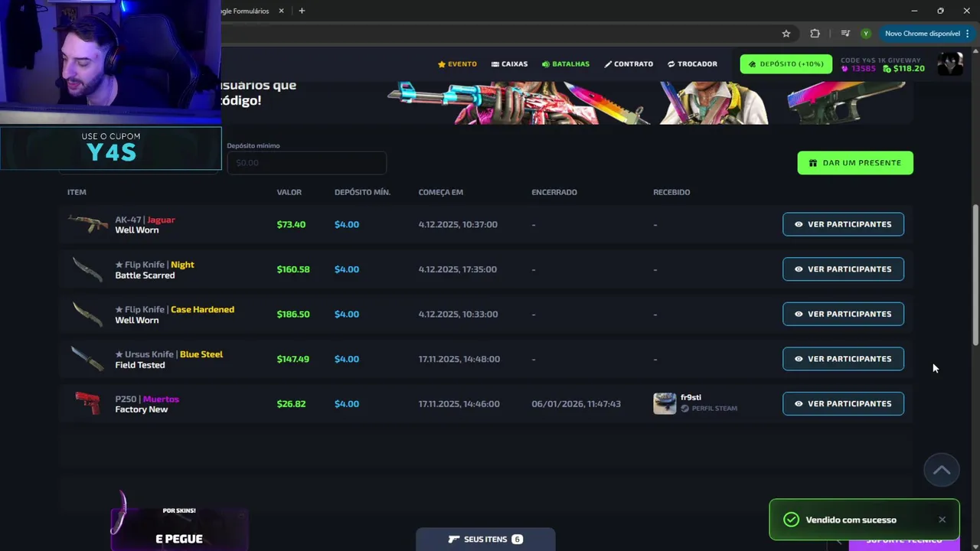Open the EVENTO star menu item
This screenshot has width=980, height=551.
[457, 64]
